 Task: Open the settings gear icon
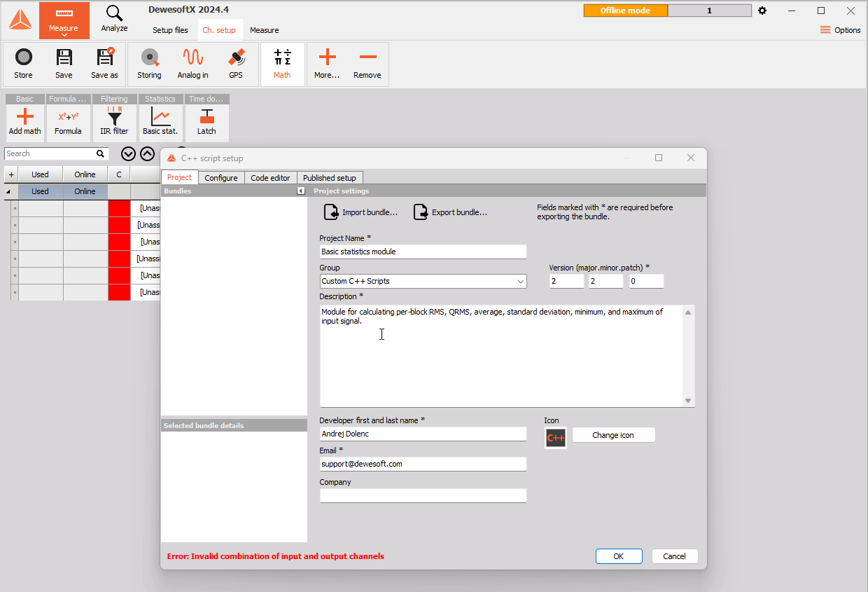(762, 11)
